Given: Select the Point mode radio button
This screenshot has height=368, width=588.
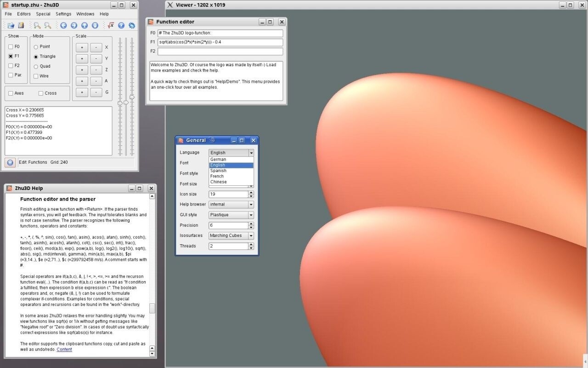Looking at the screenshot, I should click(36, 47).
